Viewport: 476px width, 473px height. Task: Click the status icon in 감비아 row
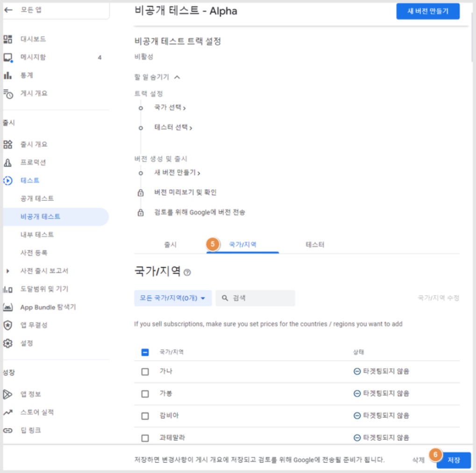click(x=357, y=416)
